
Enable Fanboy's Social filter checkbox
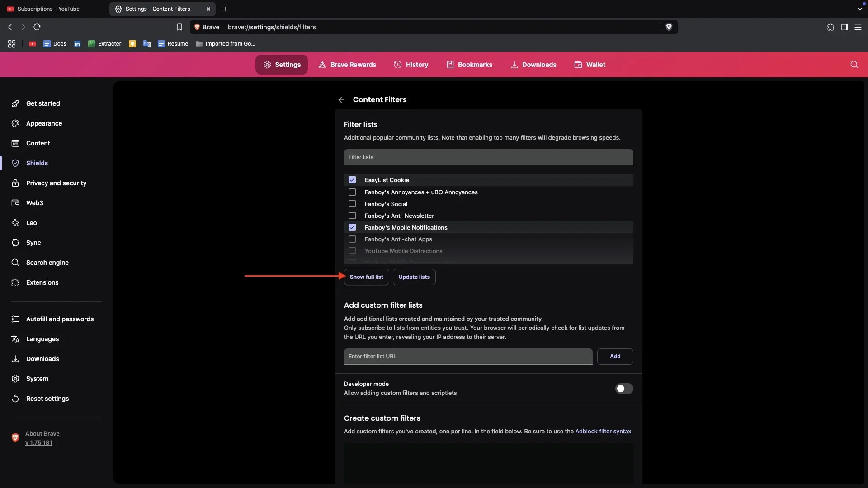coord(352,204)
